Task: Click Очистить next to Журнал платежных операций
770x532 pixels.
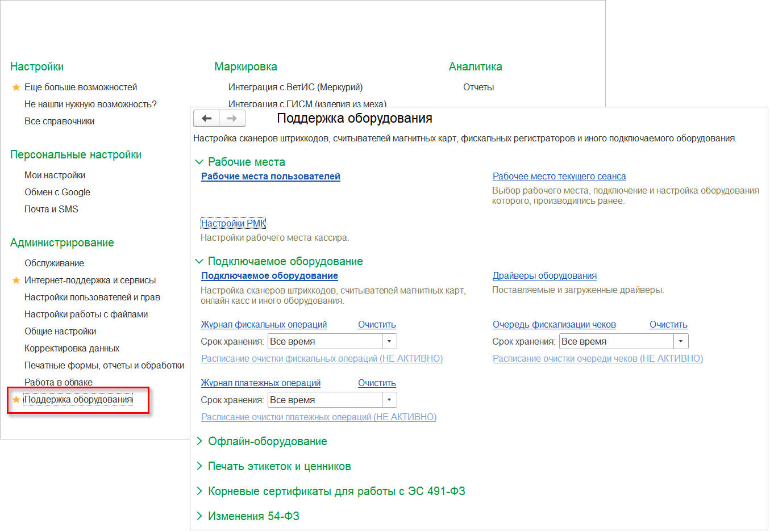Action: 377,383
